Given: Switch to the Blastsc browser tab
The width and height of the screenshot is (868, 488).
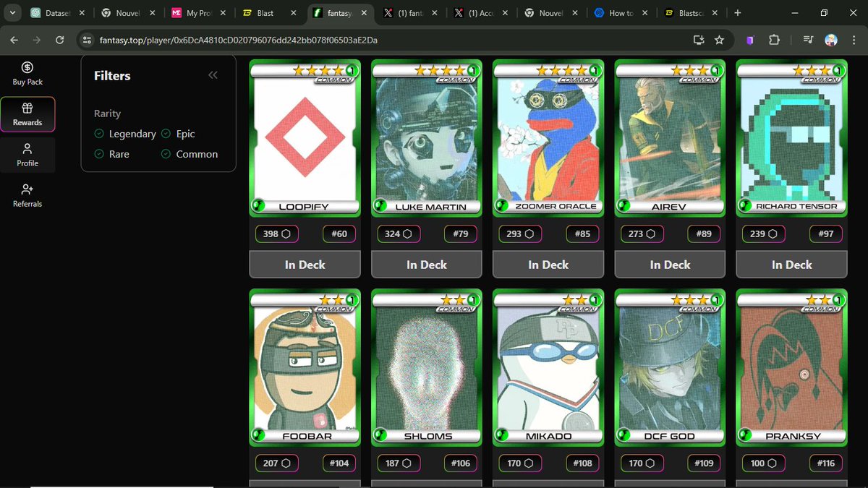Looking at the screenshot, I should 692,13.
